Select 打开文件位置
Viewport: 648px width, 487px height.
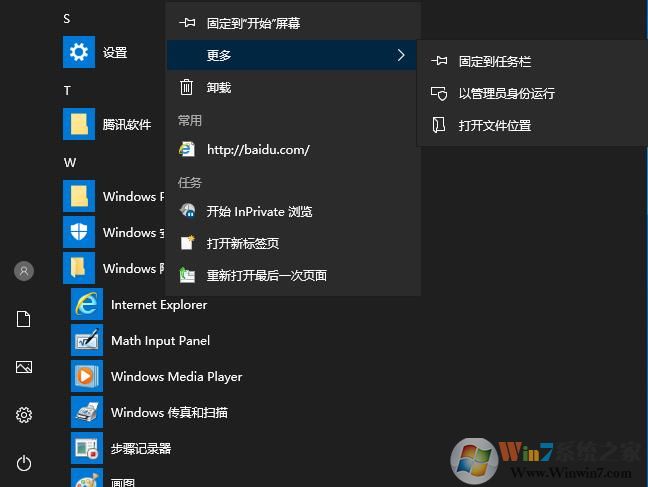pyautogui.click(x=532, y=125)
